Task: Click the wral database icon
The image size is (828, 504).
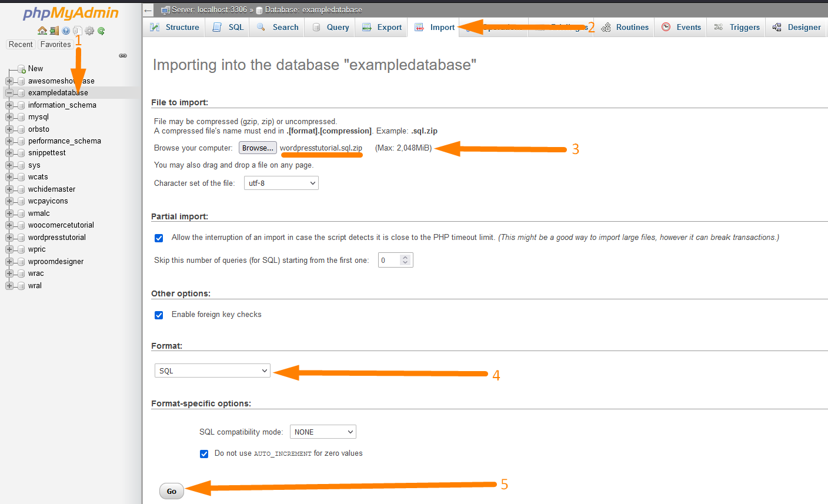Action: click(x=21, y=286)
